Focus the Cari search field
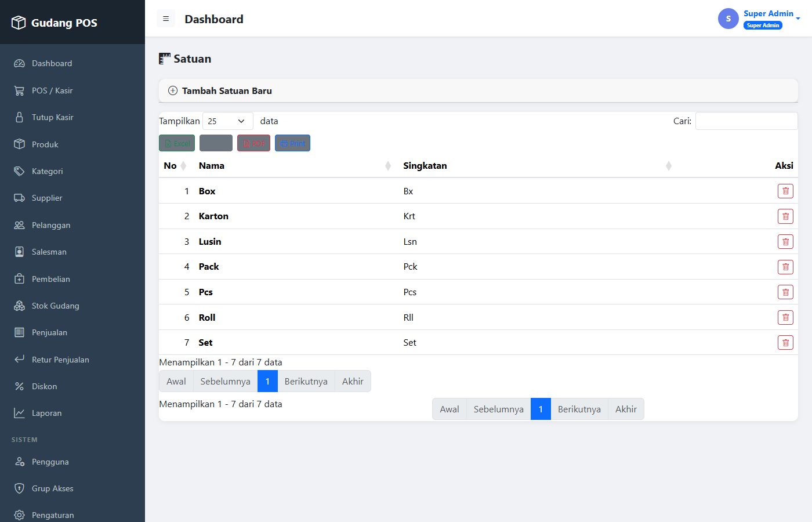Screen dimensions: 812x522 (x=746, y=121)
